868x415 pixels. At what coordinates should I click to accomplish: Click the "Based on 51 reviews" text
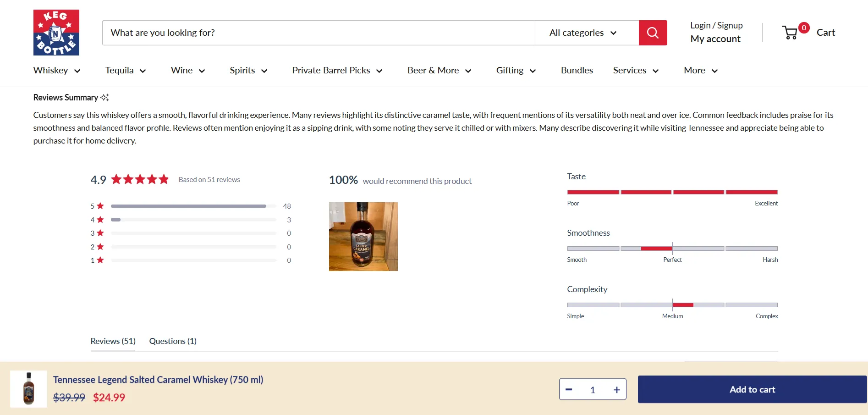209,180
